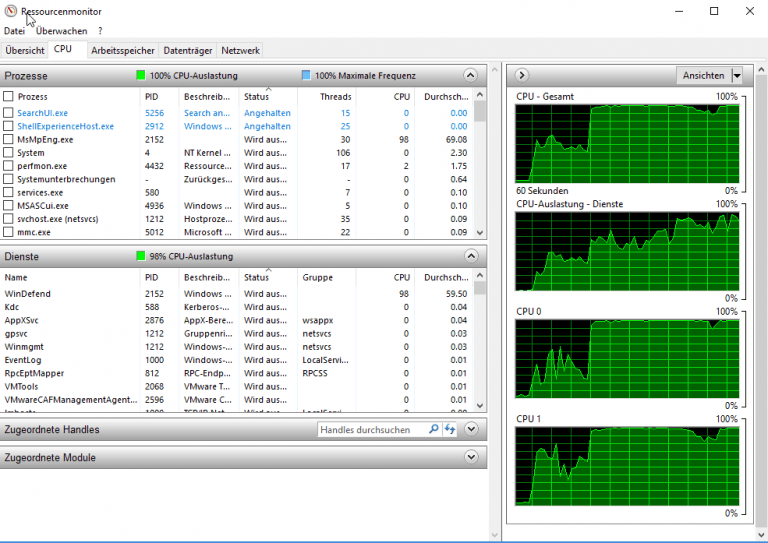
Task: Check the services.exe checkbox
Action: pos(8,192)
